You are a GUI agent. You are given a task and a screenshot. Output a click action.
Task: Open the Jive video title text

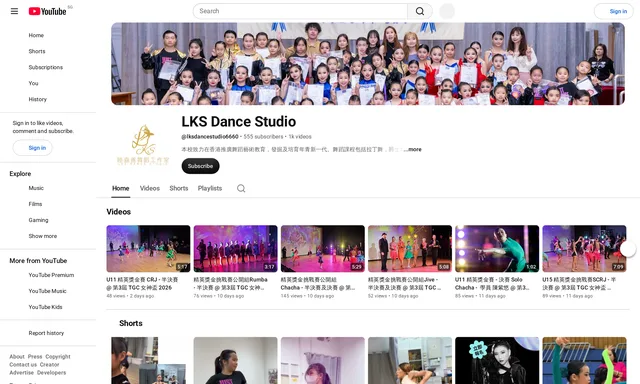404,284
